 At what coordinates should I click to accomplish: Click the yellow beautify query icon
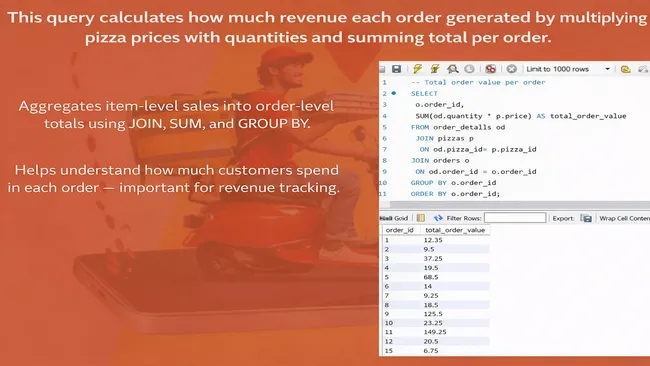(x=626, y=69)
